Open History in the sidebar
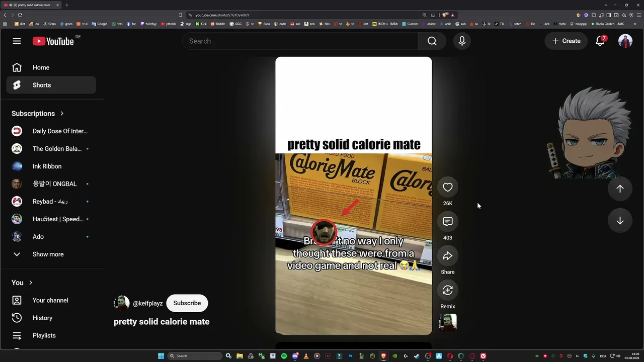This screenshot has width=644, height=362. click(x=51, y=318)
